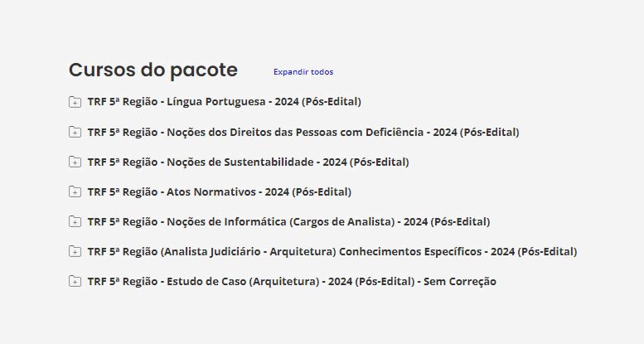The image size is (644, 344).
Task: Open the Língua Portuguesa course title
Action: point(224,102)
